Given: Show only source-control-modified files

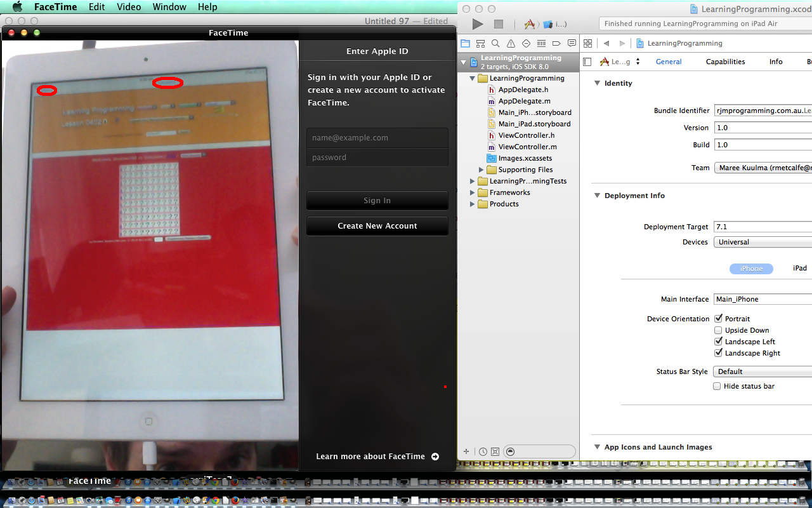Looking at the screenshot, I should (x=495, y=451).
